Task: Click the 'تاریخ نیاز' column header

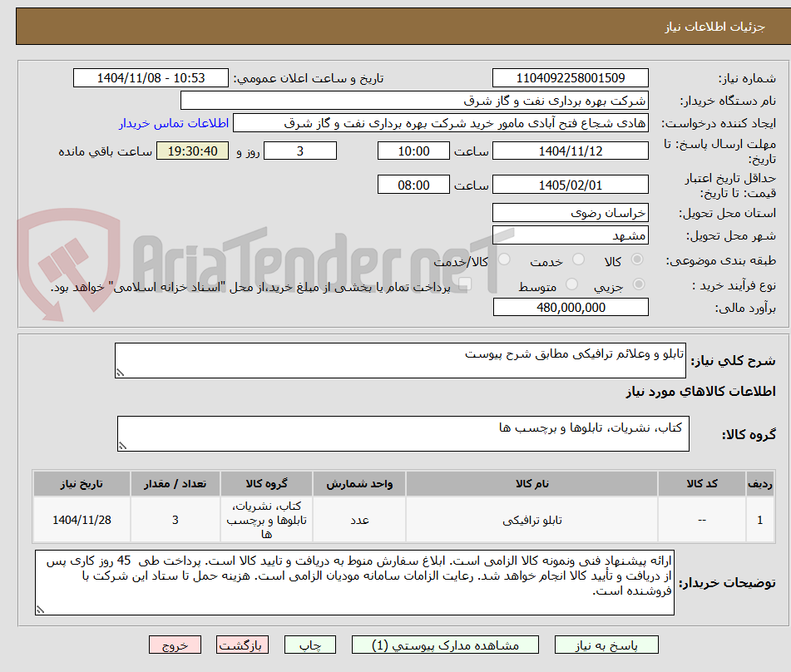Action: 82,484
